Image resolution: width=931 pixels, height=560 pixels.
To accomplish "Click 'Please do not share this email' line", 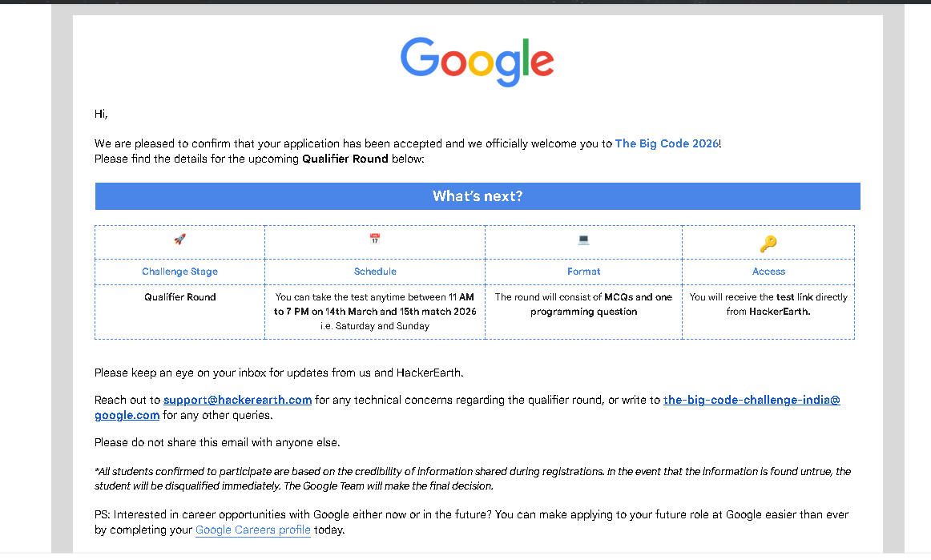I will [217, 442].
